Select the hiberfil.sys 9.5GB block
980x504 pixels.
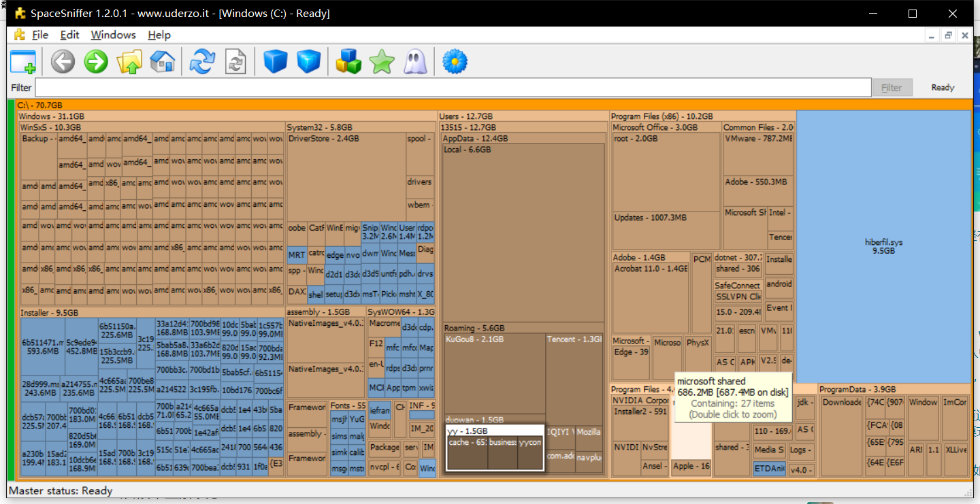pos(883,247)
